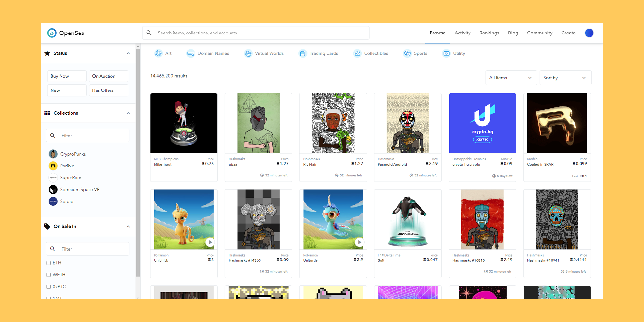Screen dimensions: 644x322
Task: Click the On Sale In Filter input
Action: point(88,249)
